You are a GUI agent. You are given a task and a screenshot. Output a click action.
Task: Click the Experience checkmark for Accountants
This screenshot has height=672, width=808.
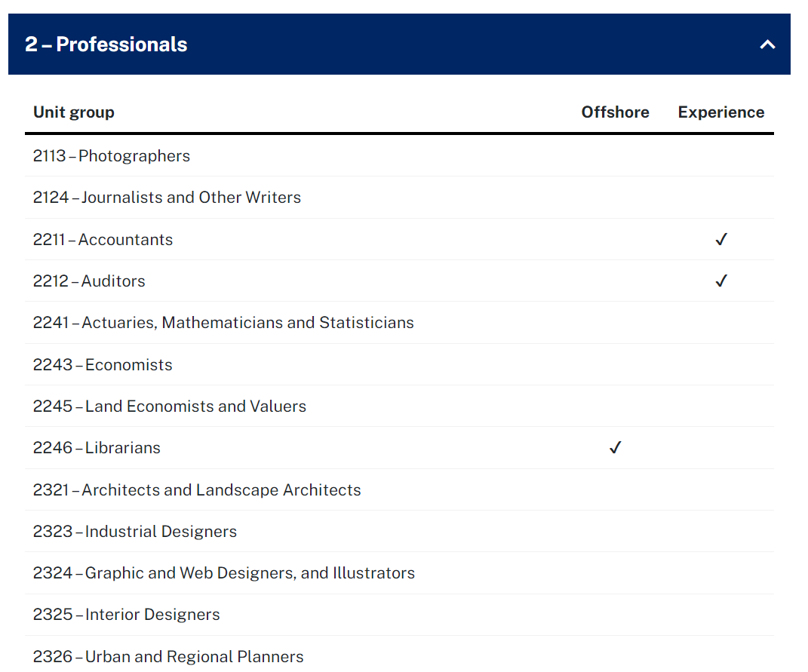pyautogui.click(x=721, y=240)
